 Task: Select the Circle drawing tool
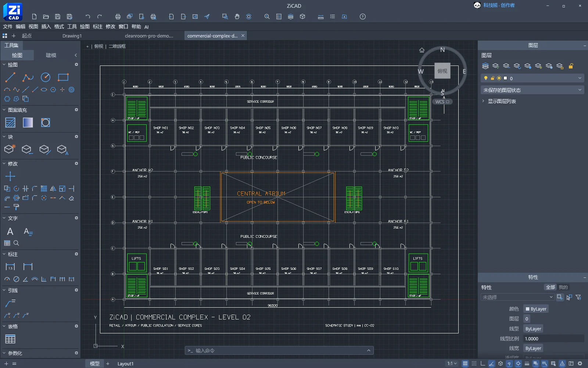46,77
